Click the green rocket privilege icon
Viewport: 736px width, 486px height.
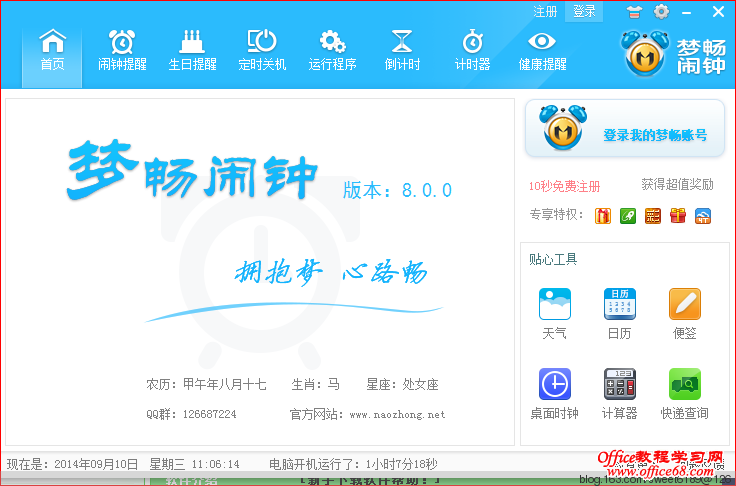[x=628, y=216]
